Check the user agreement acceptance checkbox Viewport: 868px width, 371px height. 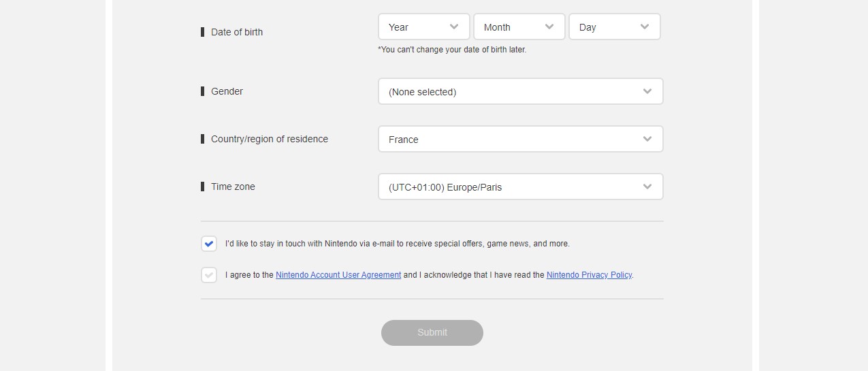coord(209,275)
